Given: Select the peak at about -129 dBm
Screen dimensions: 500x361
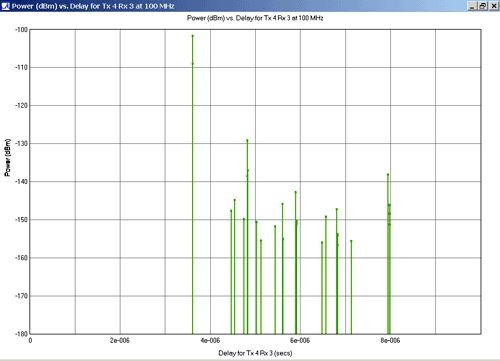Looking at the screenshot, I should [247, 140].
